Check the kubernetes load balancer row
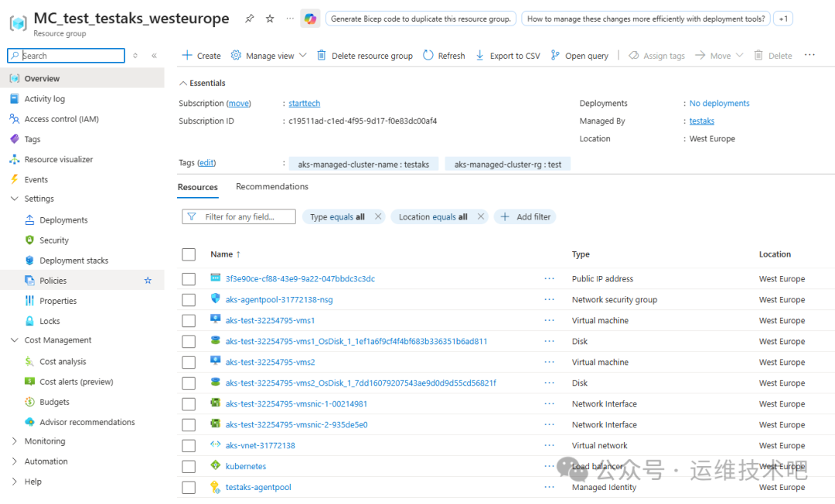 pos(188,466)
